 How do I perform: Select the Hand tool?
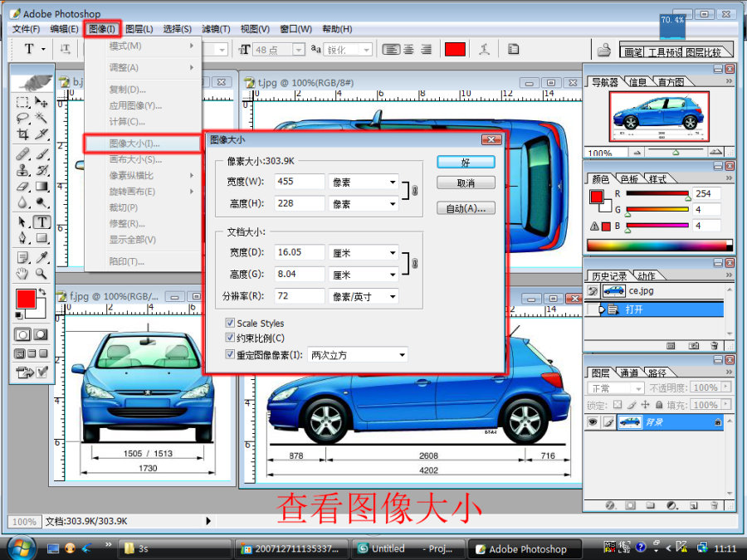(x=22, y=273)
